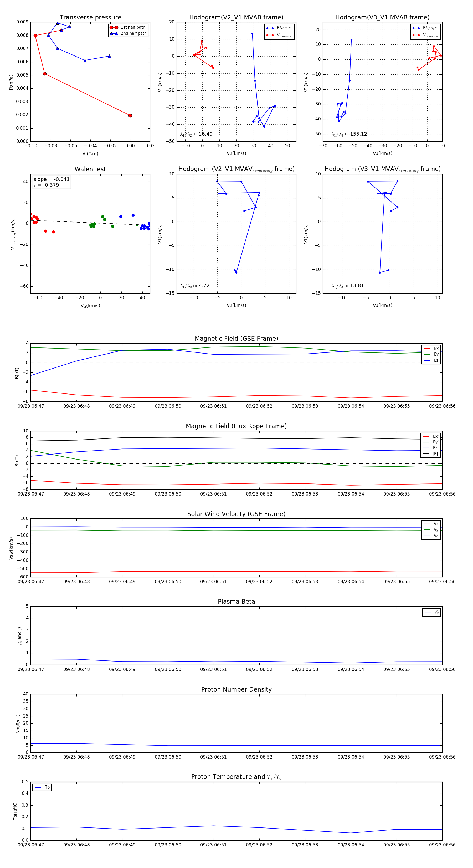Click 'Magnetic Field (Flux Rope Frame)' title

pyautogui.click(x=236, y=426)
